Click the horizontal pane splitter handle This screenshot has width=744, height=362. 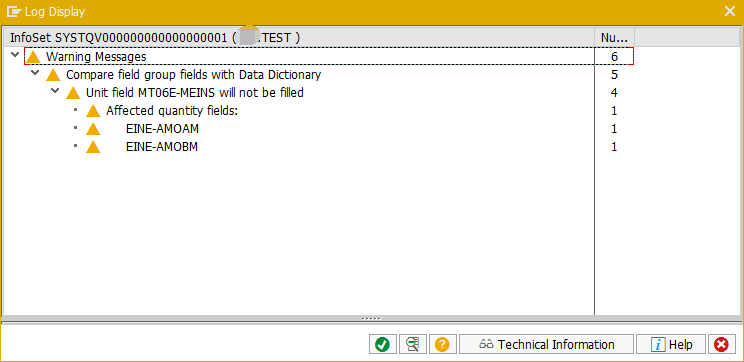point(372,319)
